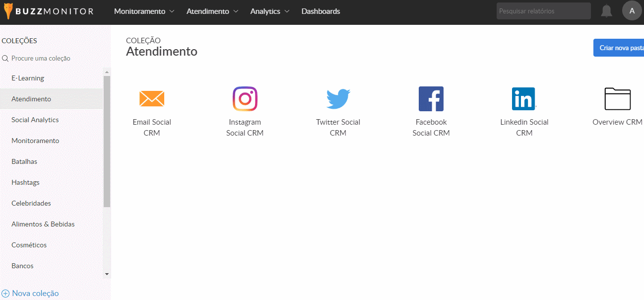644x300 pixels.
Task: Open the user avatar profile menu
Action: pos(632,11)
